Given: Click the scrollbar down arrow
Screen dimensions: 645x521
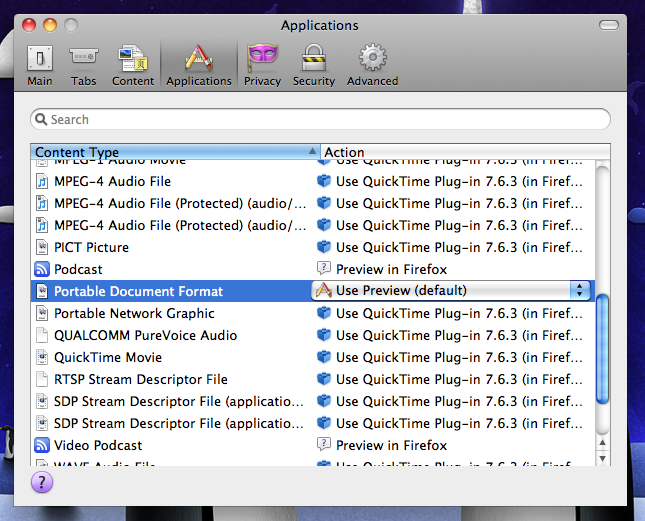Looking at the screenshot, I should point(603,458).
